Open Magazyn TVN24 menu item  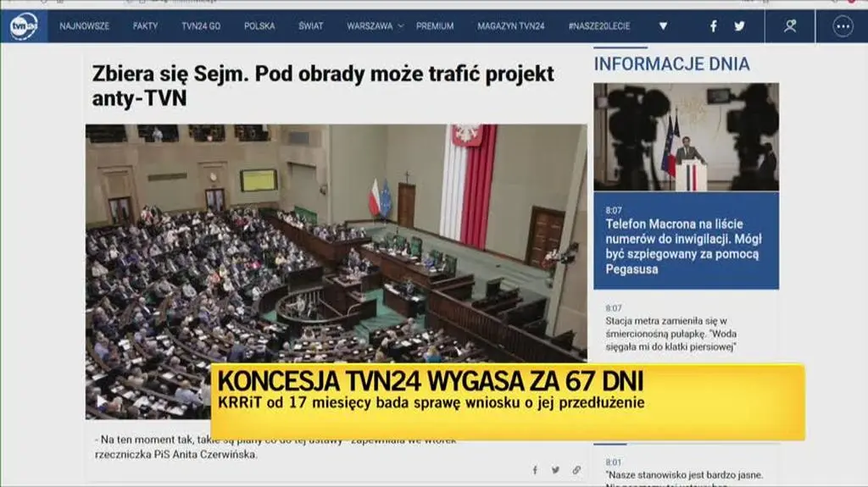click(511, 26)
